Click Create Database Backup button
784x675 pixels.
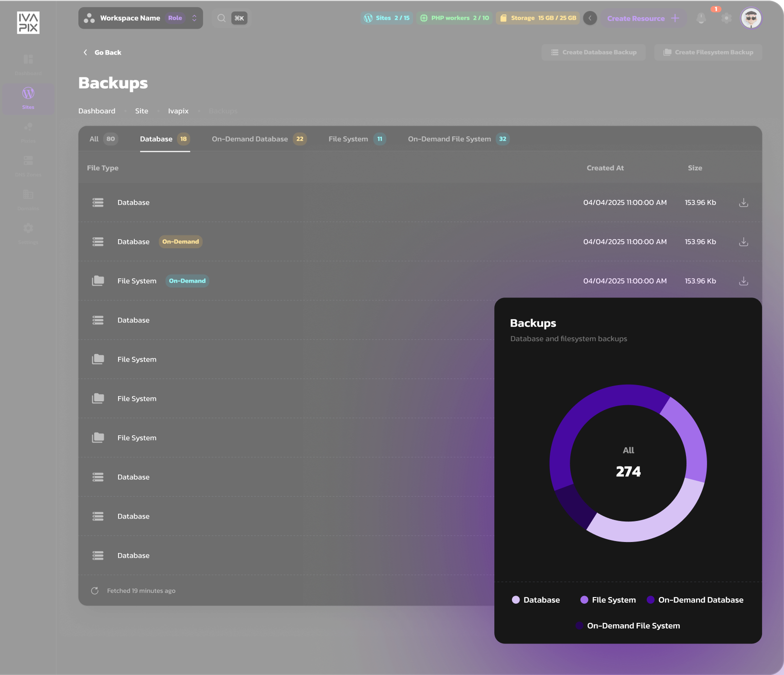coord(593,52)
